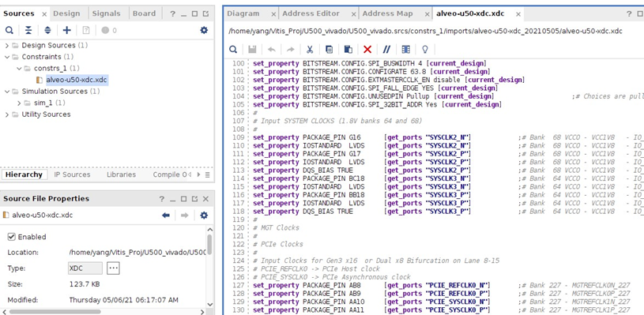Viewport: 644px width, 315px height.
Task: Click the xdc file path below the tabs
Action: tap(425, 31)
